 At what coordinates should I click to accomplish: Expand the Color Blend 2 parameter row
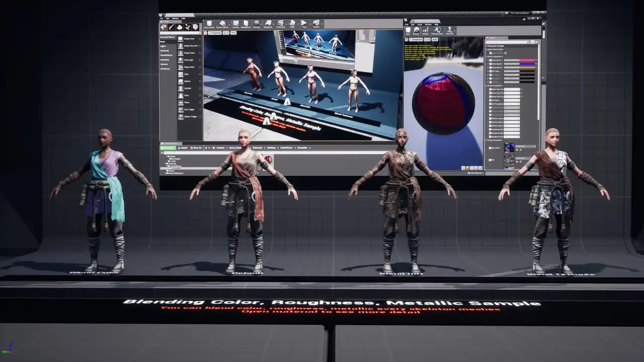(x=488, y=64)
